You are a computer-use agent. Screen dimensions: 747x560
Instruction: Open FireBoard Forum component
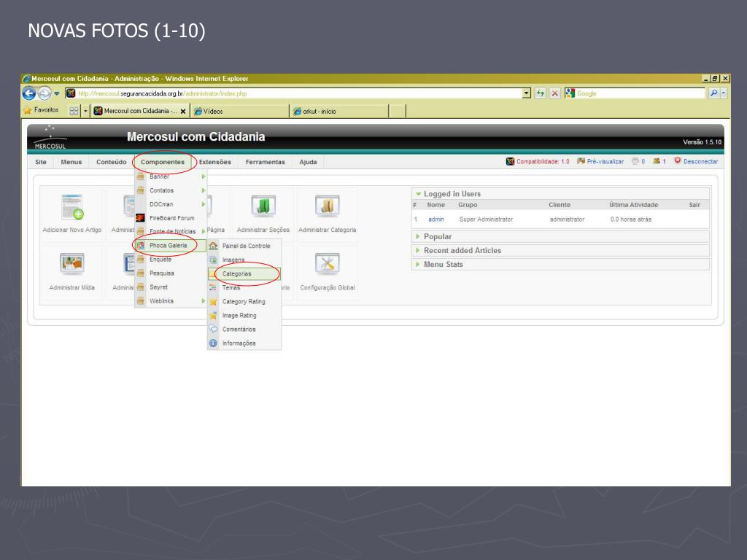tap(171, 218)
